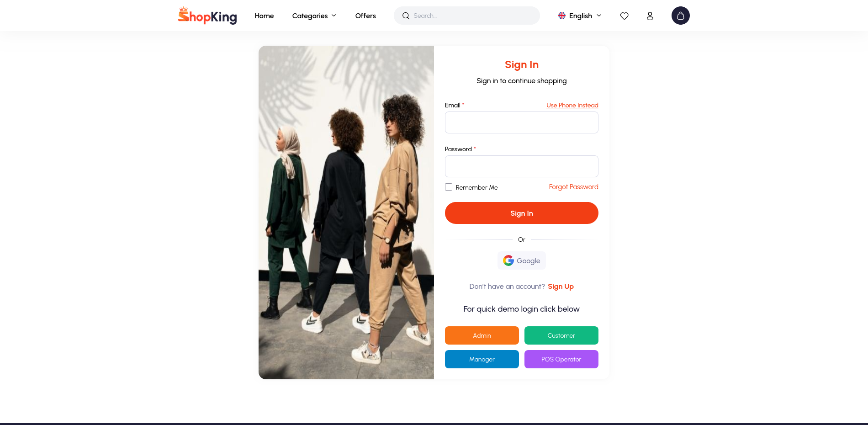Open the English language dropdown
The image size is (868, 425).
[x=580, y=16]
